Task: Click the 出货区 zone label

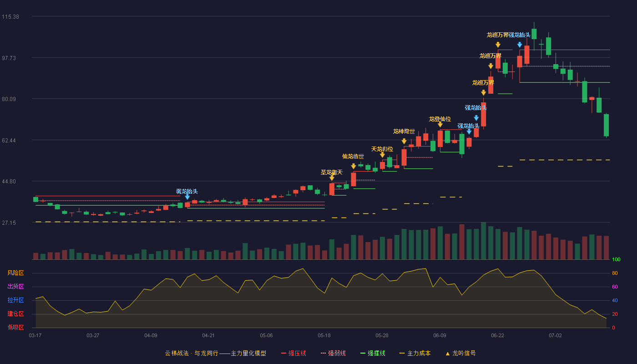Action: coord(15,287)
